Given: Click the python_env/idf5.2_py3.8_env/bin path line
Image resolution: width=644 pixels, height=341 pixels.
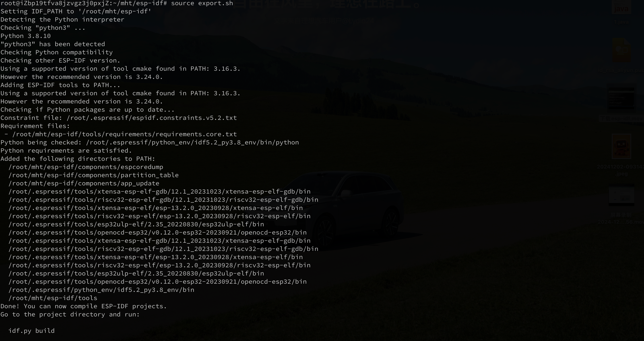Looking at the screenshot, I should [x=101, y=290].
